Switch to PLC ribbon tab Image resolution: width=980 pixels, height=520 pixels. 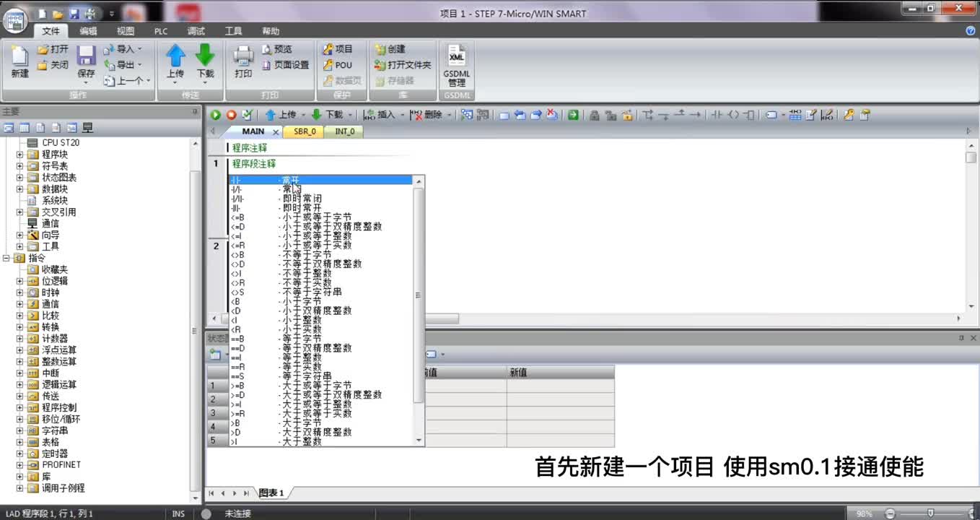(160, 31)
